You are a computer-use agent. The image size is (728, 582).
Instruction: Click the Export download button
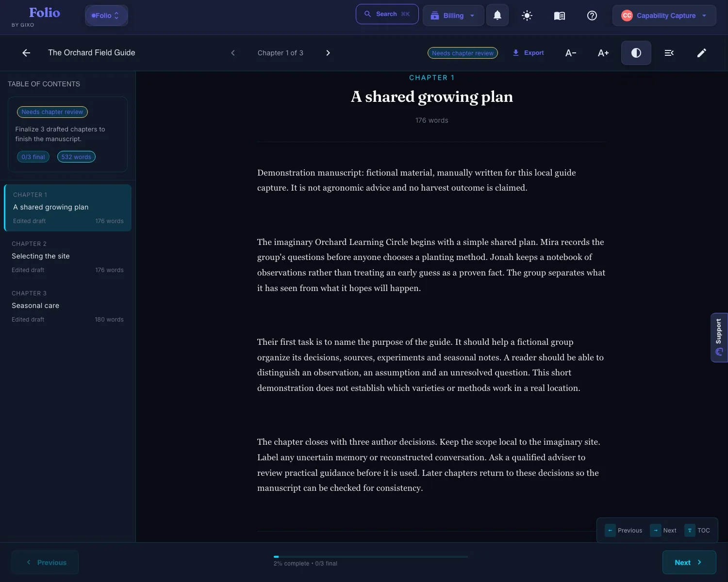click(528, 53)
